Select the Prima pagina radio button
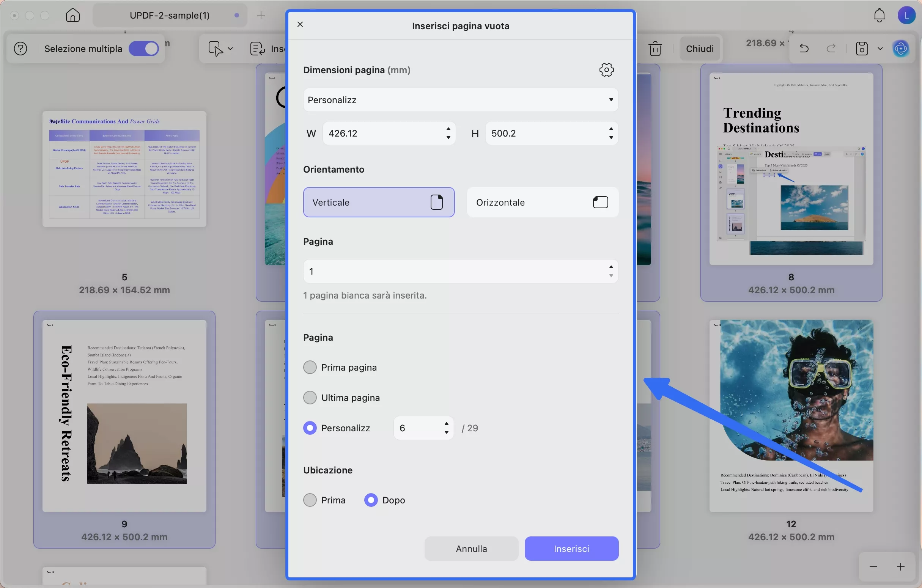 (x=310, y=368)
